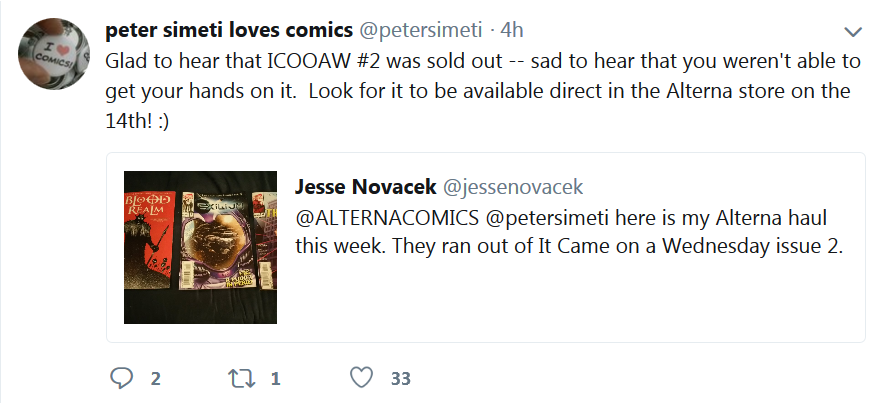
Task: Open the tweet options chevron menu
Action: [853, 32]
